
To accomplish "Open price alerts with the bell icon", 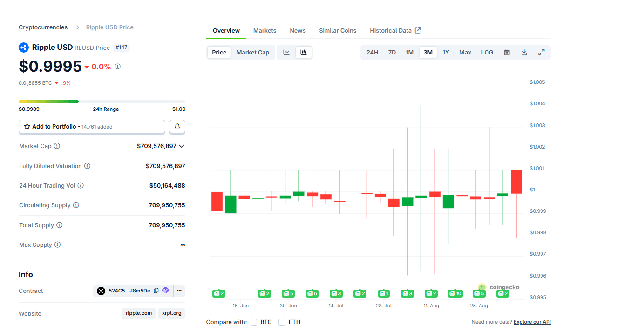I will click(x=177, y=127).
